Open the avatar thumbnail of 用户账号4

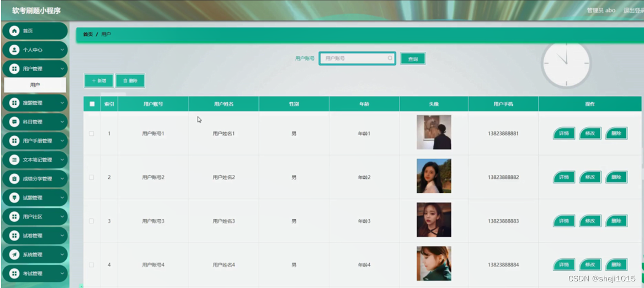pyautogui.click(x=434, y=263)
